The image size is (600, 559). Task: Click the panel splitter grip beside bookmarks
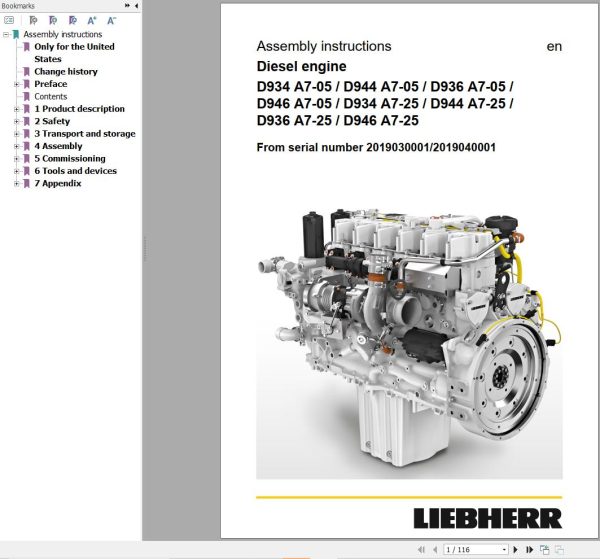(x=145, y=249)
